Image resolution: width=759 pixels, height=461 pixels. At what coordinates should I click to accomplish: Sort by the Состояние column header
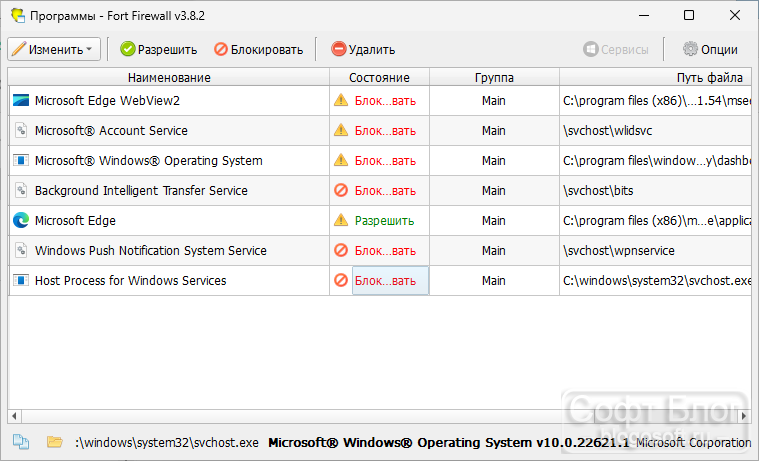tap(380, 77)
